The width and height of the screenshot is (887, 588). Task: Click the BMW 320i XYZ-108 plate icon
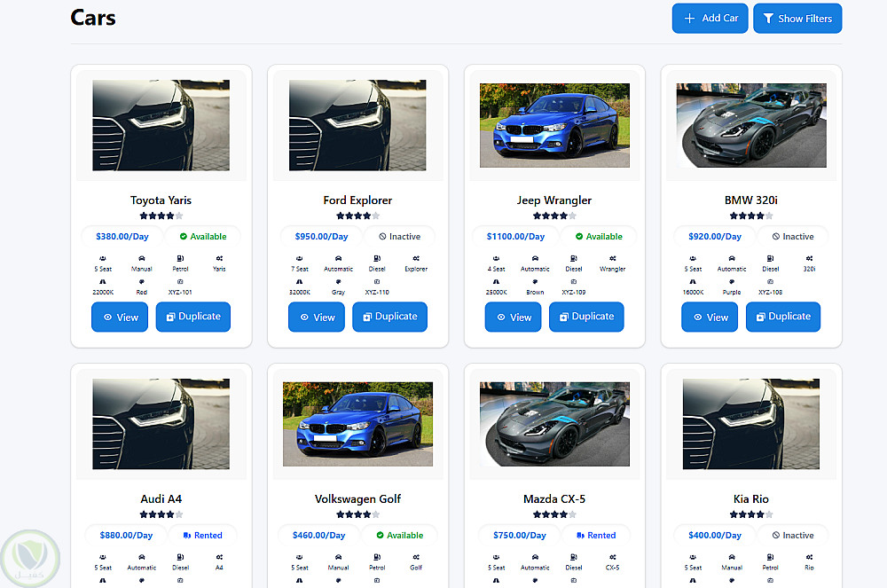coord(771,281)
